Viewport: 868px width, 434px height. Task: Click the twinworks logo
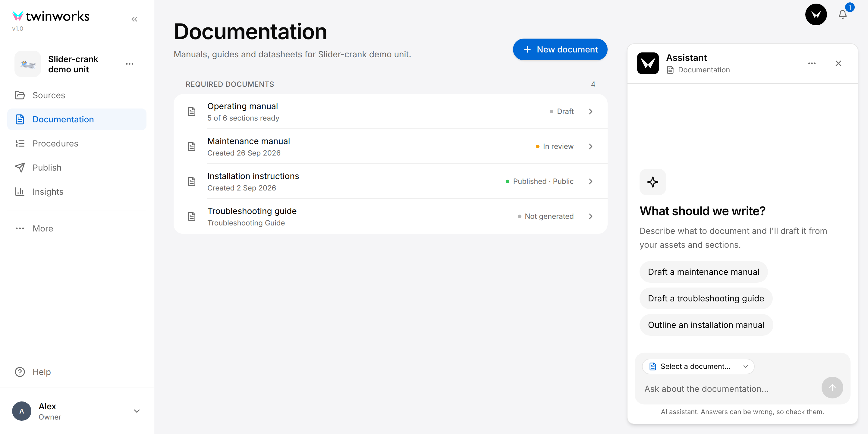[51, 16]
